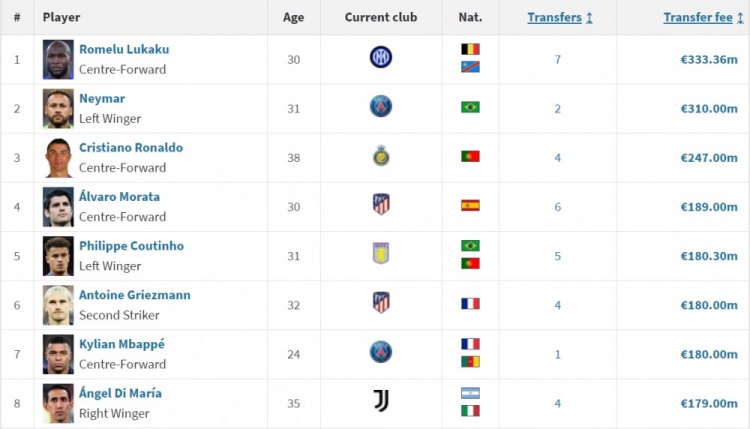This screenshot has width=750, height=429.
Task: Click Aston Villa crest for Coutinho
Action: [x=381, y=254]
